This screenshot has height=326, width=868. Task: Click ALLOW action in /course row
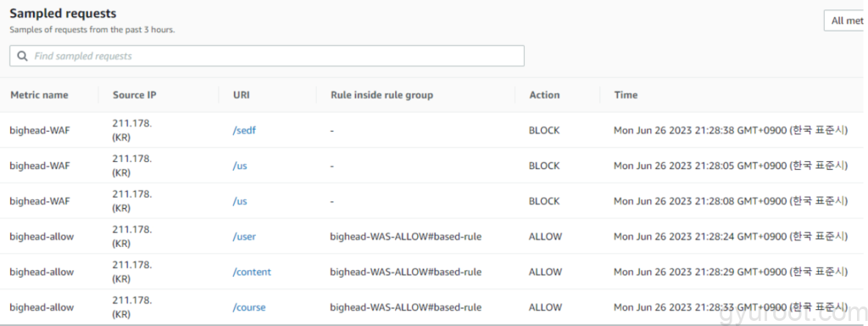(545, 307)
